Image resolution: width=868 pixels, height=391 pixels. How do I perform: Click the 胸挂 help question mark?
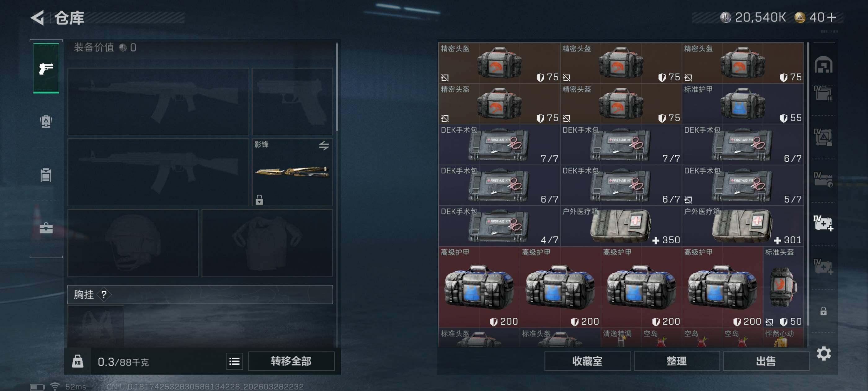[104, 294]
